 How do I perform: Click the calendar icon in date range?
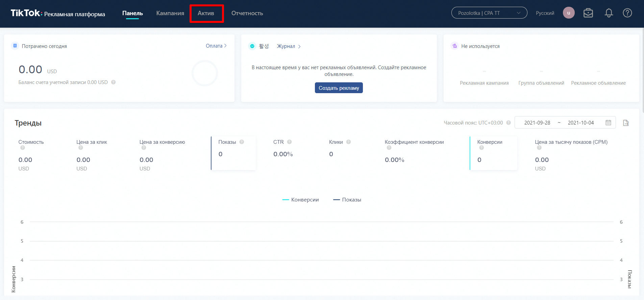(608, 123)
